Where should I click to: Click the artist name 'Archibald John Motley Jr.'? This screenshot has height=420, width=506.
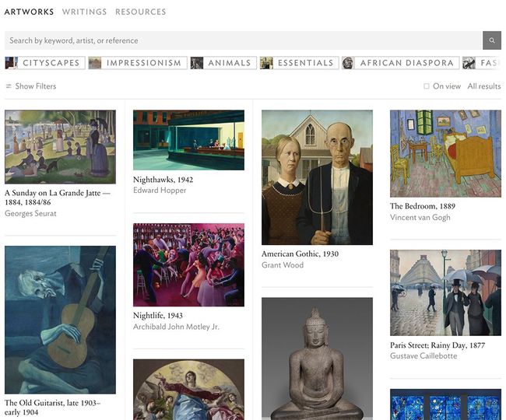(x=176, y=327)
